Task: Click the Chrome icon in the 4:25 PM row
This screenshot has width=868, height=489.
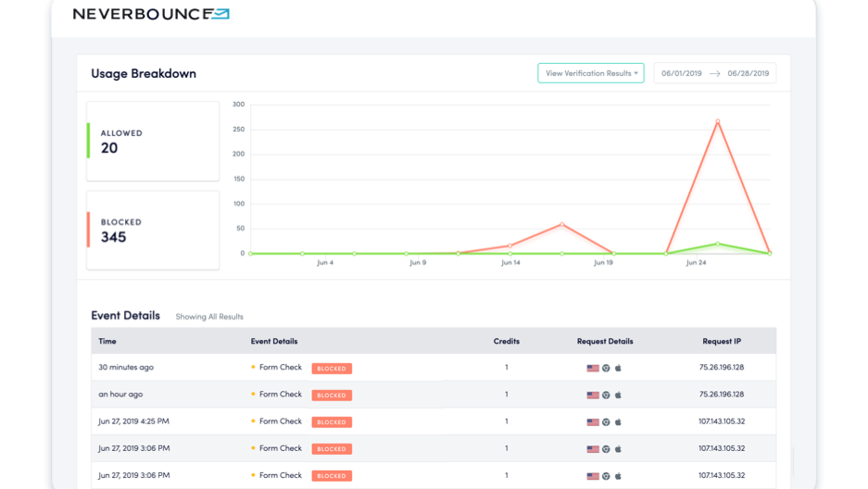Action: (606, 422)
